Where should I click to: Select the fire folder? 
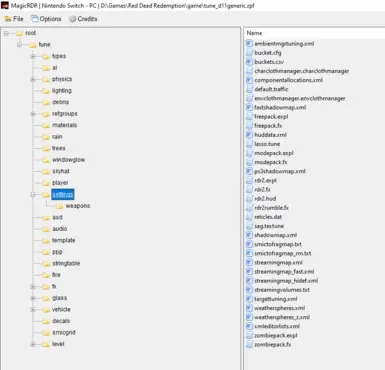click(56, 275)
